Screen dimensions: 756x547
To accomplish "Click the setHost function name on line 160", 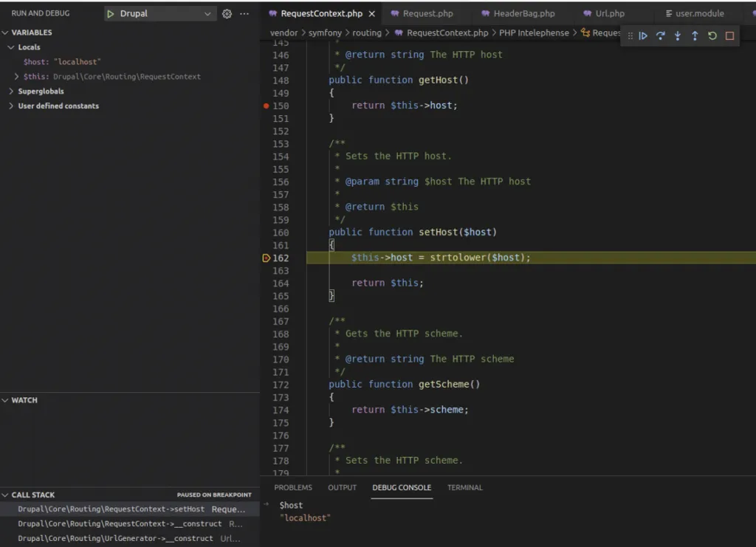I will click(438, 233).
